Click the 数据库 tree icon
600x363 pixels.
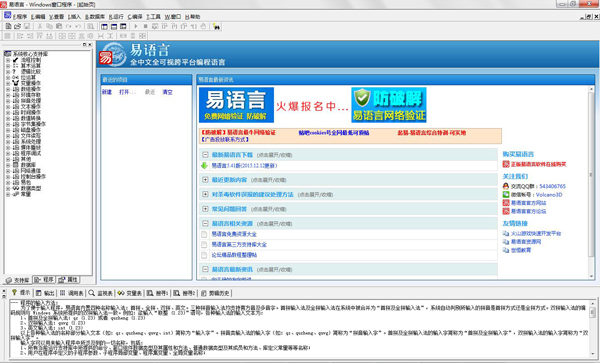click(16, 165)
